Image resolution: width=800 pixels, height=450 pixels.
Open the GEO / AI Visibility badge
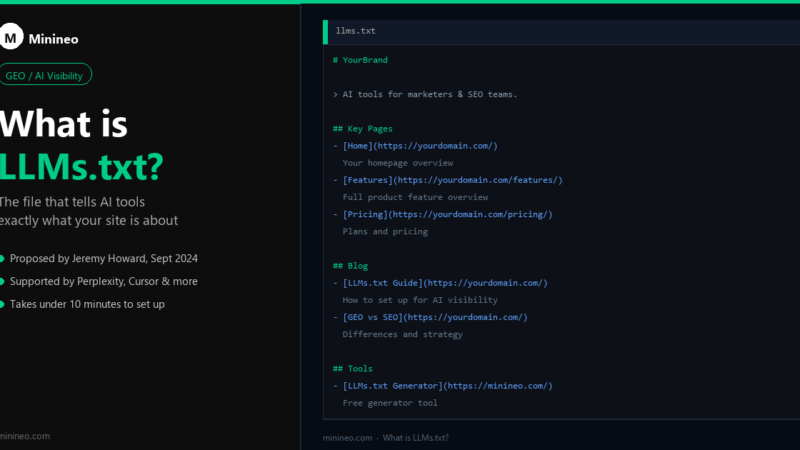click(x=45, y=74)
